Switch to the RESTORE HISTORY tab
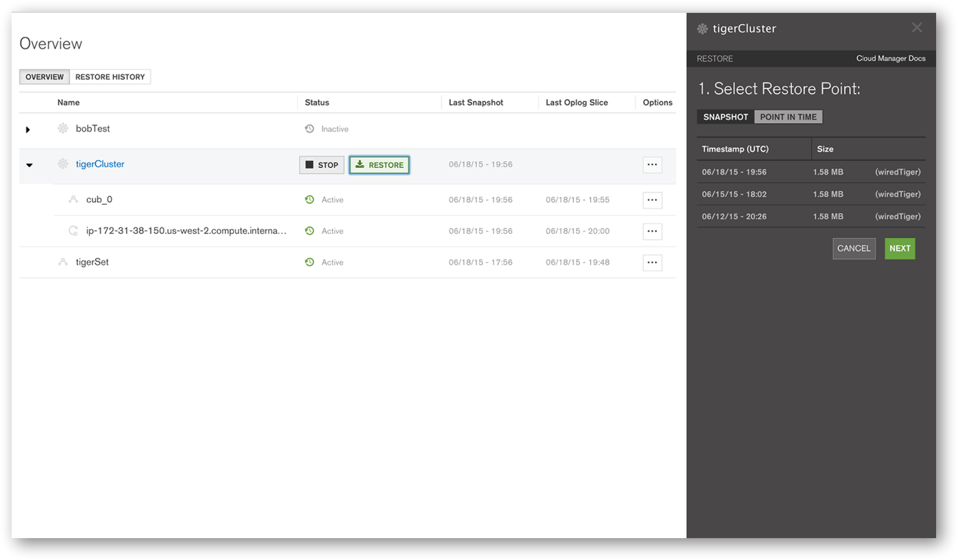Viewport: 958px width, 560px height. (110, 77)
